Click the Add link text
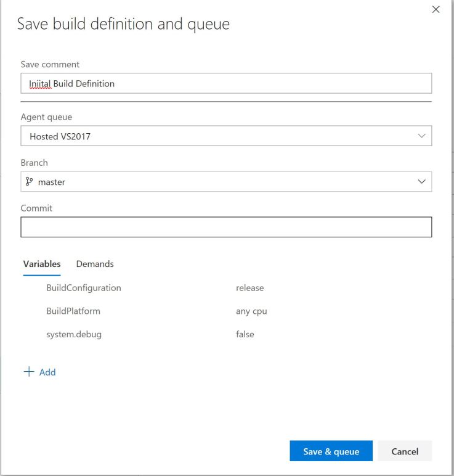454x476 pixels. (x=47, y=372)
